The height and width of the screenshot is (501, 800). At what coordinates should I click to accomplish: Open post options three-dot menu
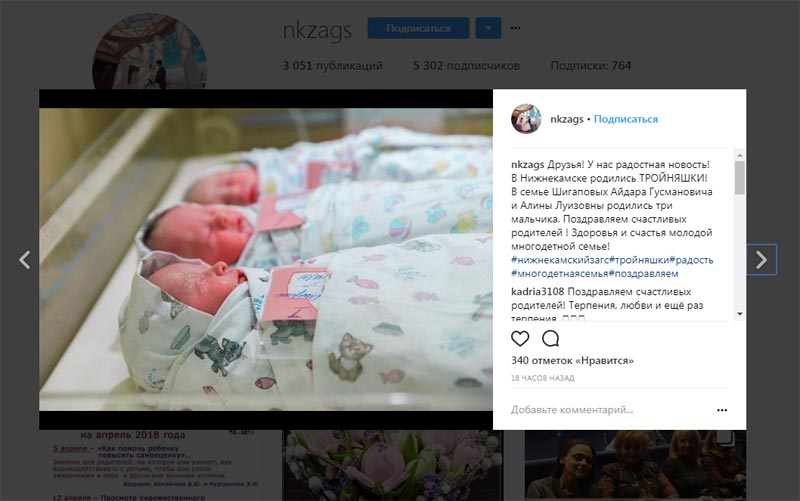click(721, 410)
